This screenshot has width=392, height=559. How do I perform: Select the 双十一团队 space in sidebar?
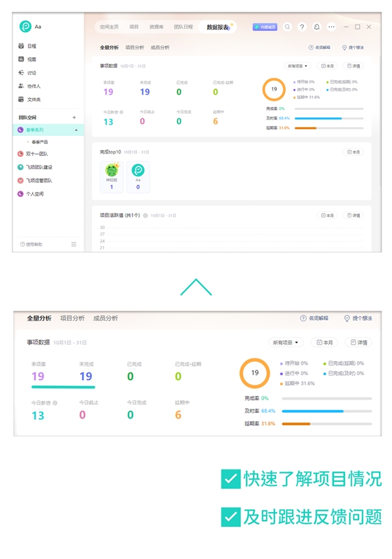[37, 154]
